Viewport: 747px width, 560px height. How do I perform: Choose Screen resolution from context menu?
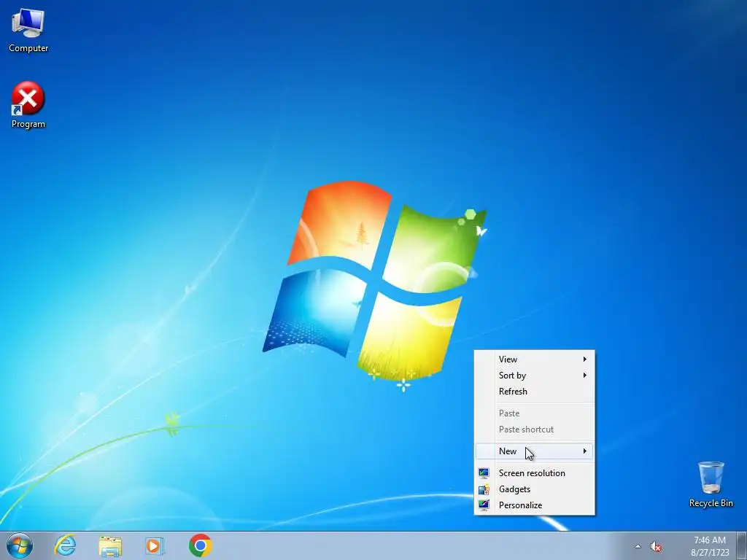pyautogui.click(x=535, y=472)
